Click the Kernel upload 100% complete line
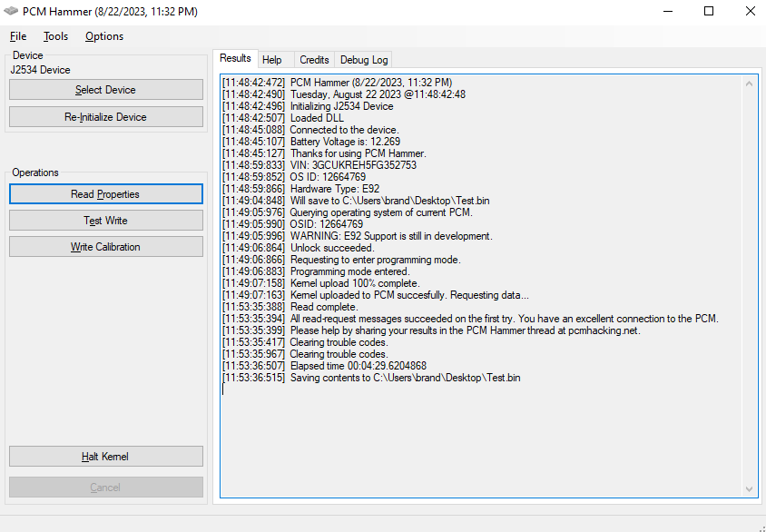766x532 pixels. (321, 283)
